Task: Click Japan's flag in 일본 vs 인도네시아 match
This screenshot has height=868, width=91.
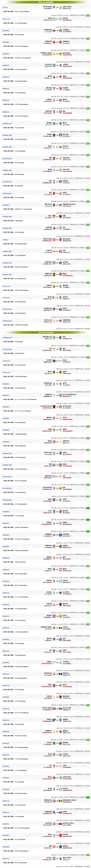Action: [x=54, y=158]
